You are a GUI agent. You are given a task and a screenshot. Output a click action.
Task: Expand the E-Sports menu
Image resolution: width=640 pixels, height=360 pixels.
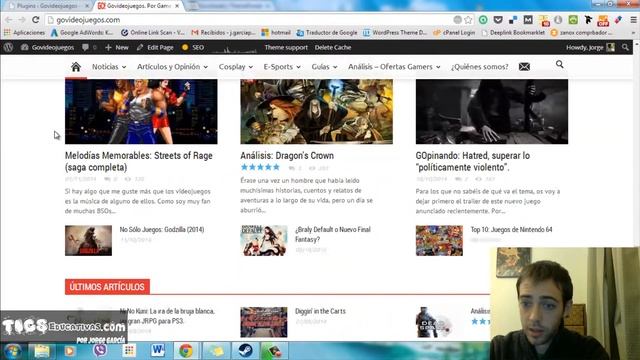coord(282,67)
